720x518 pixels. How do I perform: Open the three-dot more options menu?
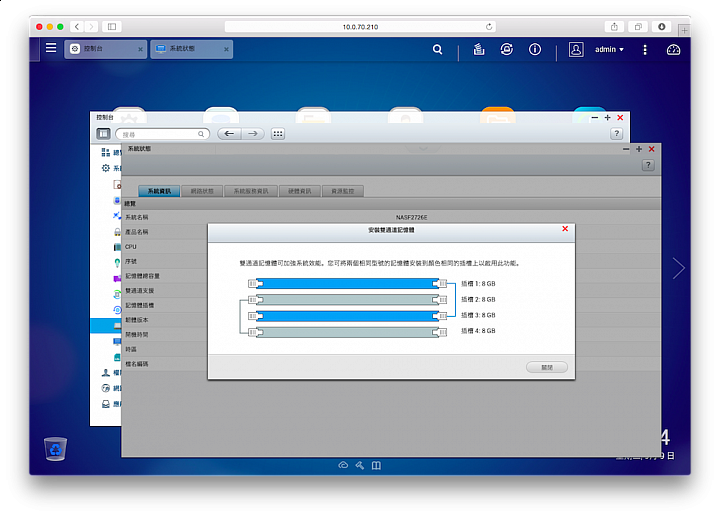[645, 50]
